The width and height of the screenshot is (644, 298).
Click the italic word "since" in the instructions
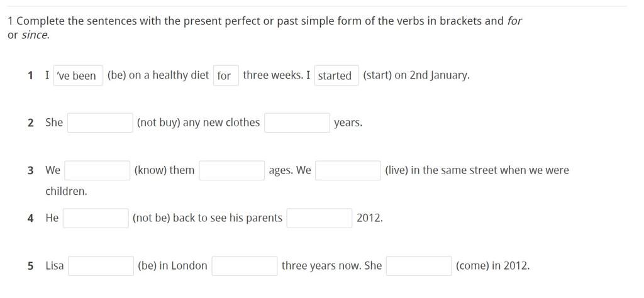click(x=35, y=35)
